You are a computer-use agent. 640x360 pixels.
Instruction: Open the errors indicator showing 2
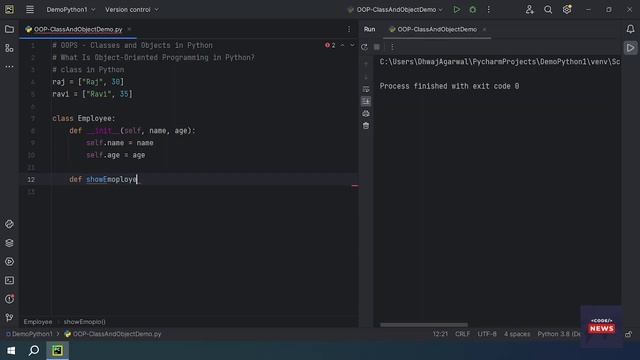(330, 45)
